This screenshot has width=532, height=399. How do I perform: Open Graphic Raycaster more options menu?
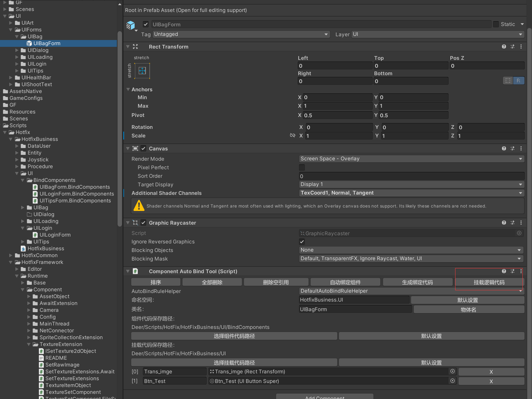tap(521, 223)
